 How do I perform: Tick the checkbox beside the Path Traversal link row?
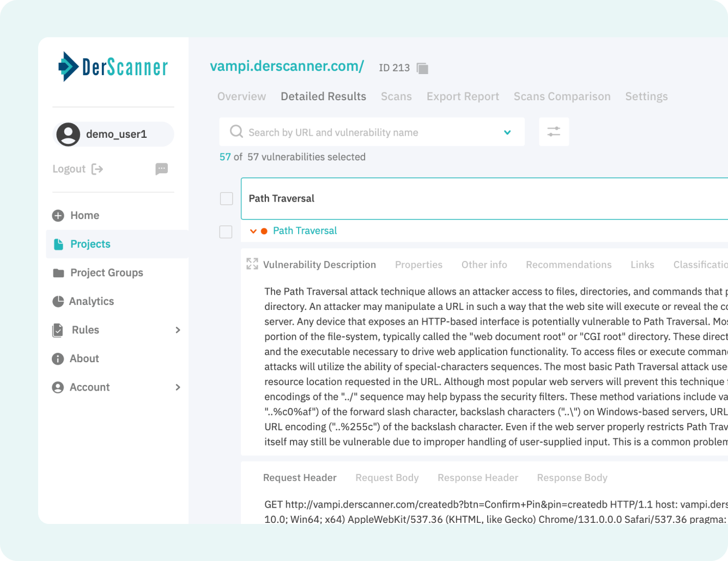226,231
